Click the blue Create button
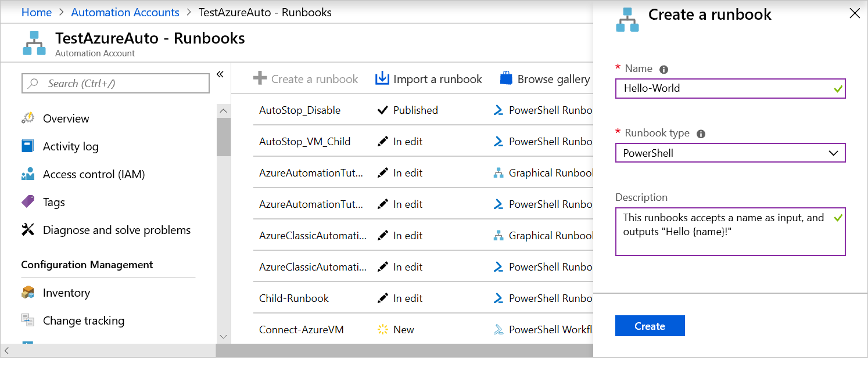The image size is (868, 371). [x=650, y=326]
